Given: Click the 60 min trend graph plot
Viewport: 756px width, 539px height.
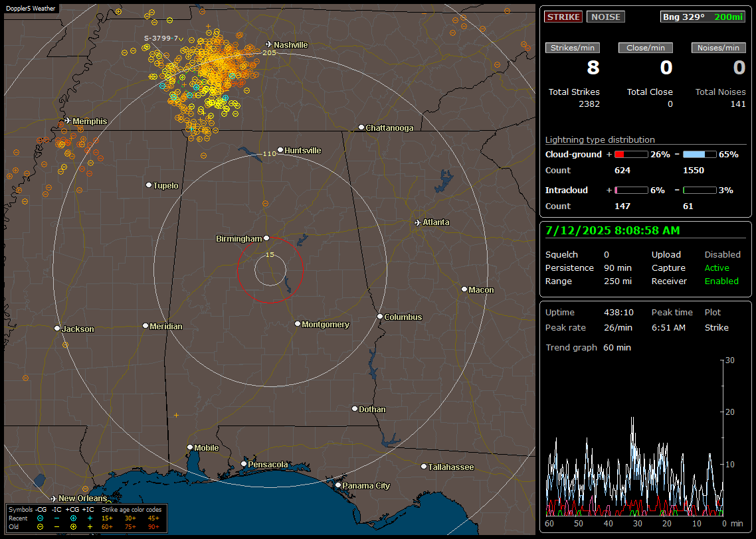Looking at the screenshot, I should [635, 437].
